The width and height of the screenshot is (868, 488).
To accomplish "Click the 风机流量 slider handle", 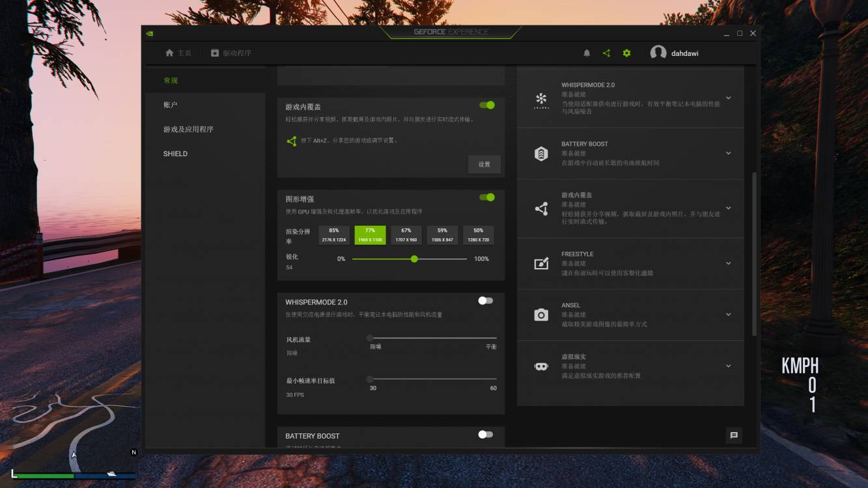I will [370, 338].
